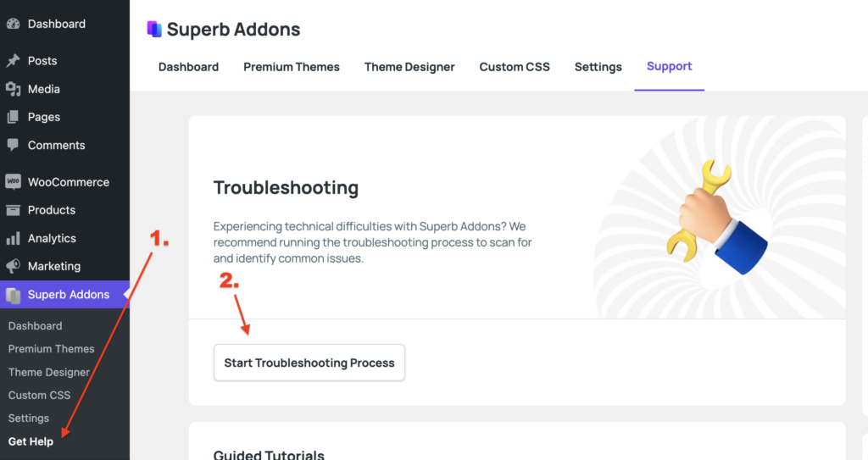Start Troubleshooting Process button
This screenshot has width=868, height=460.
[x=309, y=363]
